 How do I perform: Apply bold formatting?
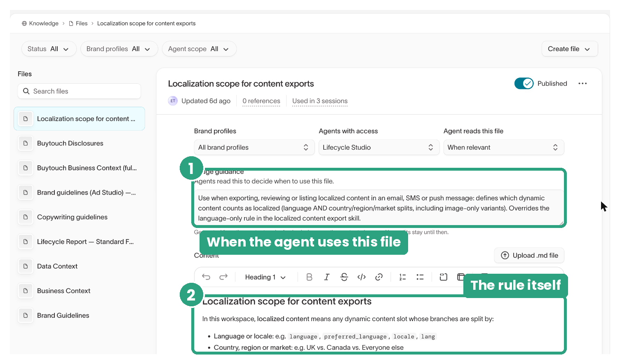(x=309, y=277)
